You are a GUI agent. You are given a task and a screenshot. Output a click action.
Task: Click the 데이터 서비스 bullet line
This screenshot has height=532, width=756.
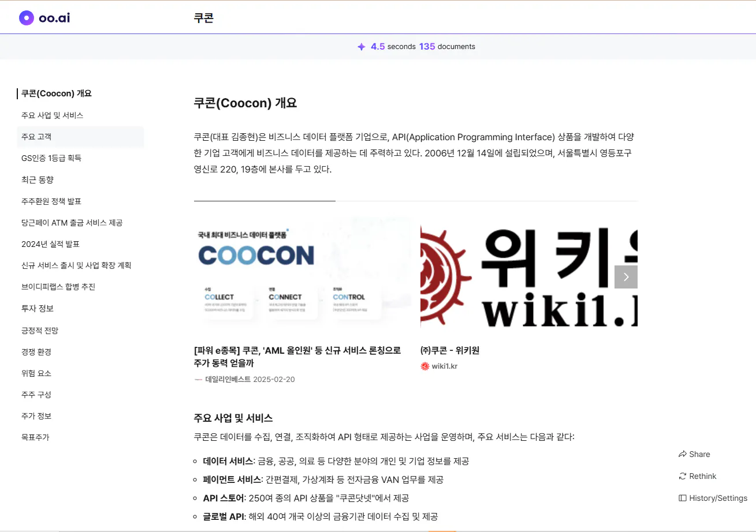coord(336,461)
